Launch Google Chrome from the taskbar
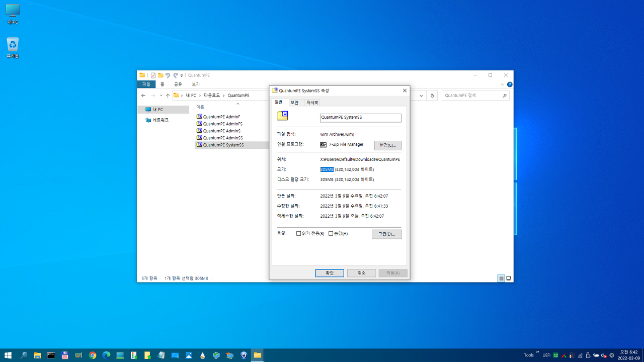This screenshot has width=644, height=362. tap(93, 355)
